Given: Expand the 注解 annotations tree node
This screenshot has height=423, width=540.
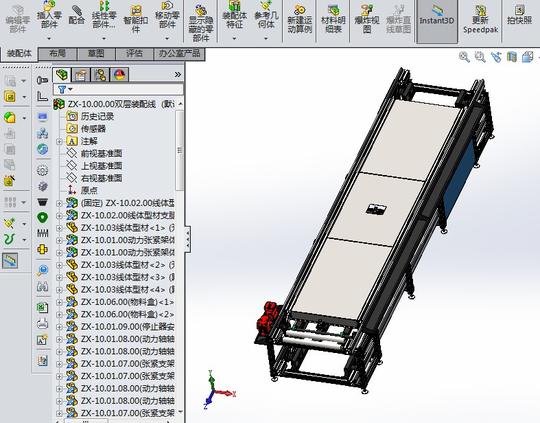Looking at the screenshot, I should [59, 141].
